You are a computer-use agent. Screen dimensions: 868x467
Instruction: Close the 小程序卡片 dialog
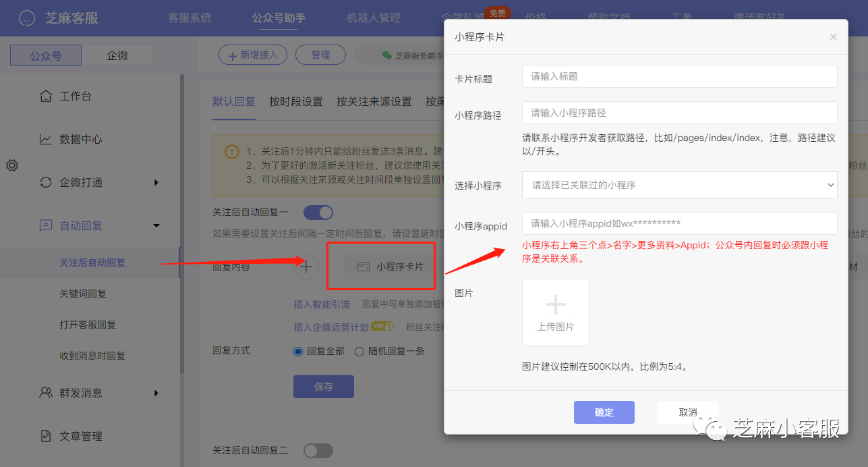pos(833,37)
